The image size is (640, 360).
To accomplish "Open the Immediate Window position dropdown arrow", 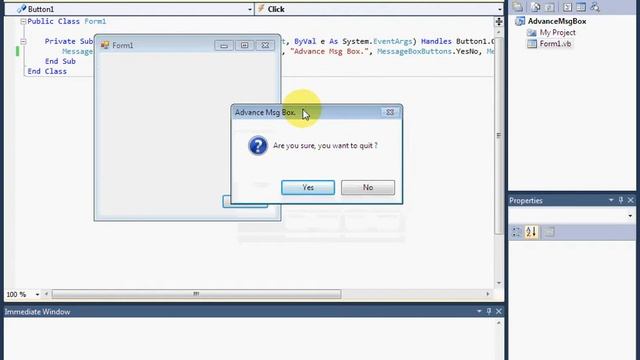I will (479, 311).
